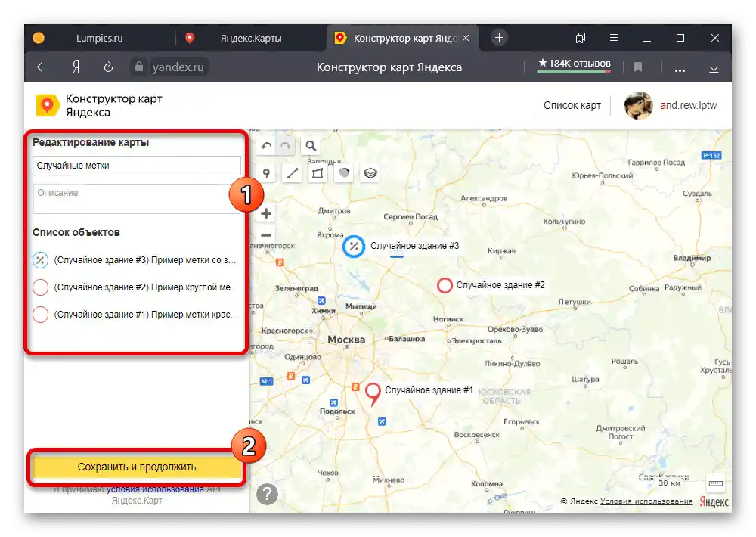Click yandex.ru address bar
The image size is (756, 537).
coord(178,67)
